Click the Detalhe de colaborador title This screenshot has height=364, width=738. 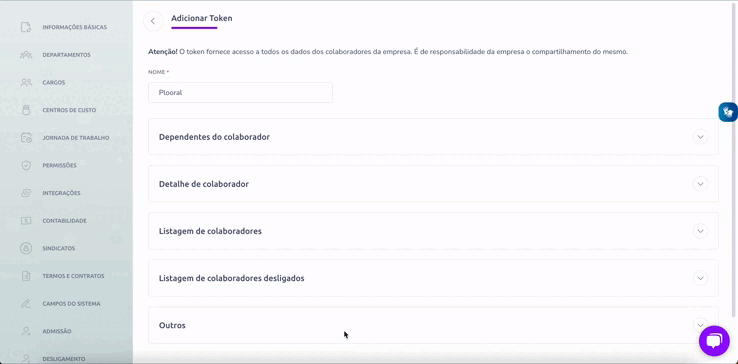pyautogui.click(x=204, y=184)
